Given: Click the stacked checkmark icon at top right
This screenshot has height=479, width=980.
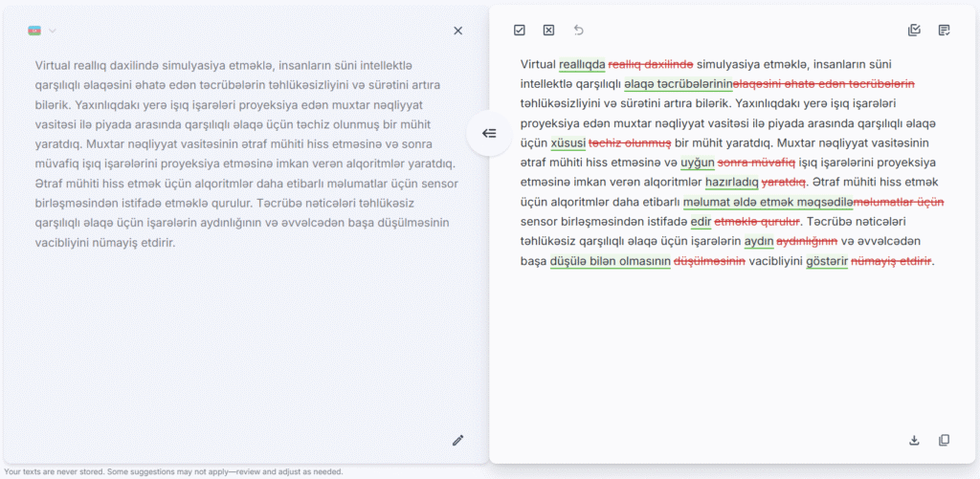Looking at the screenshot, I should tap(914, 31).
